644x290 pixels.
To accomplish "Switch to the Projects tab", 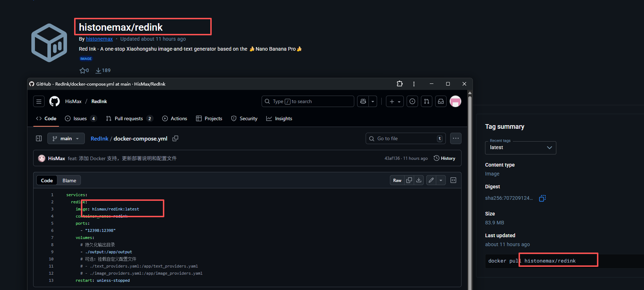I will tap(209, 118).
